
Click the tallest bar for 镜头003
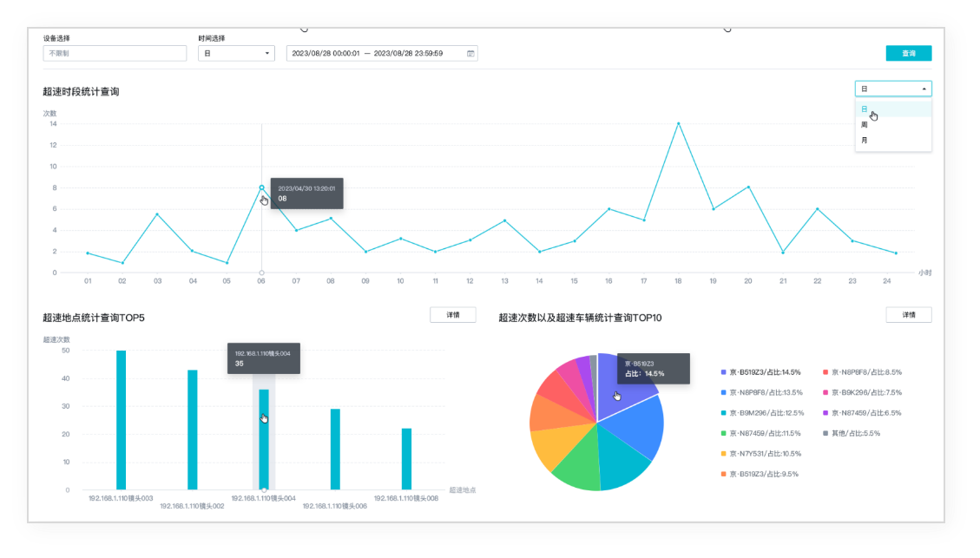coord(122,420)
